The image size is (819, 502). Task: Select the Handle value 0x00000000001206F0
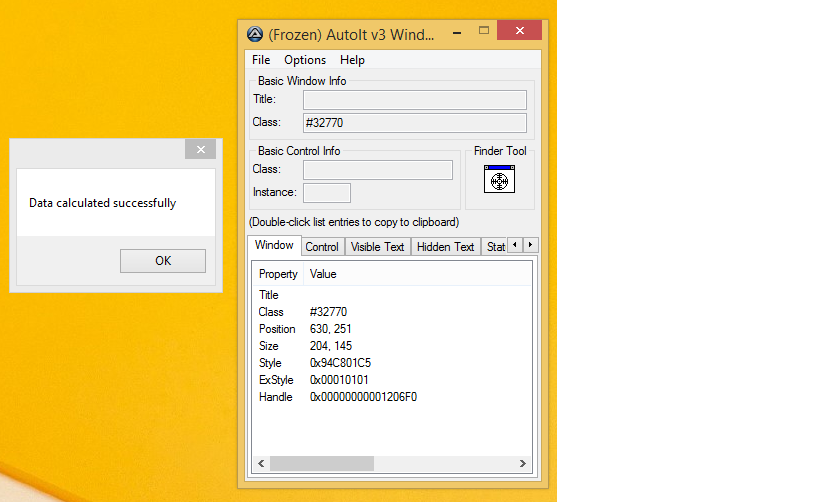[364, 397]
